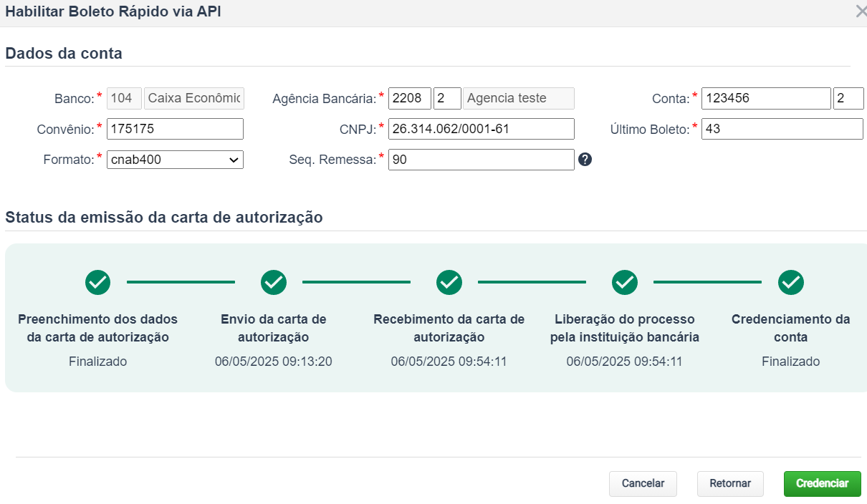Image resolution: width=867 pixels, height=504 pixels.
Task: Click the checkmark above Recebimento da carta
Action: [449, 283]
